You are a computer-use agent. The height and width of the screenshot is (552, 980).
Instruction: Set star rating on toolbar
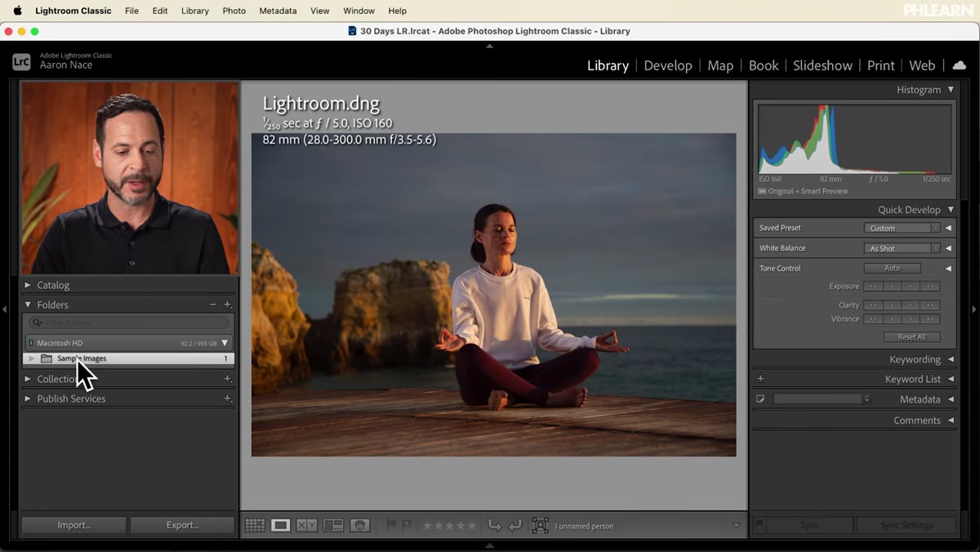coord(449,526)
